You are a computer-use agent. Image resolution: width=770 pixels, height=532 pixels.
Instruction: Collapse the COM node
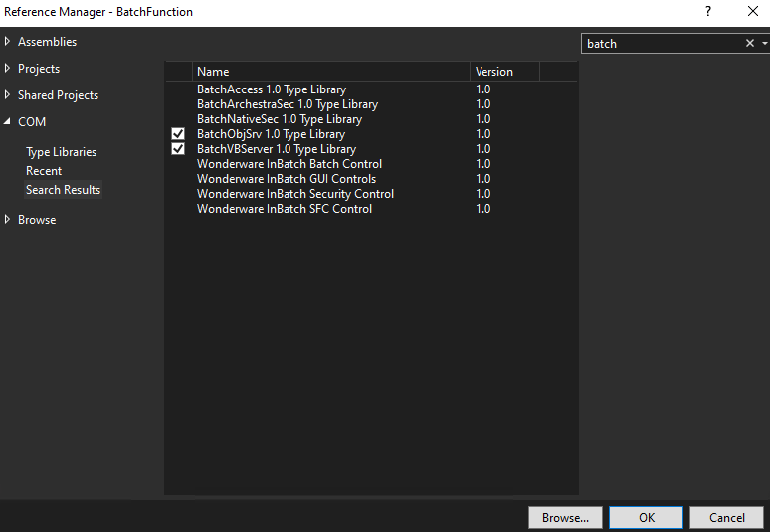7,121
